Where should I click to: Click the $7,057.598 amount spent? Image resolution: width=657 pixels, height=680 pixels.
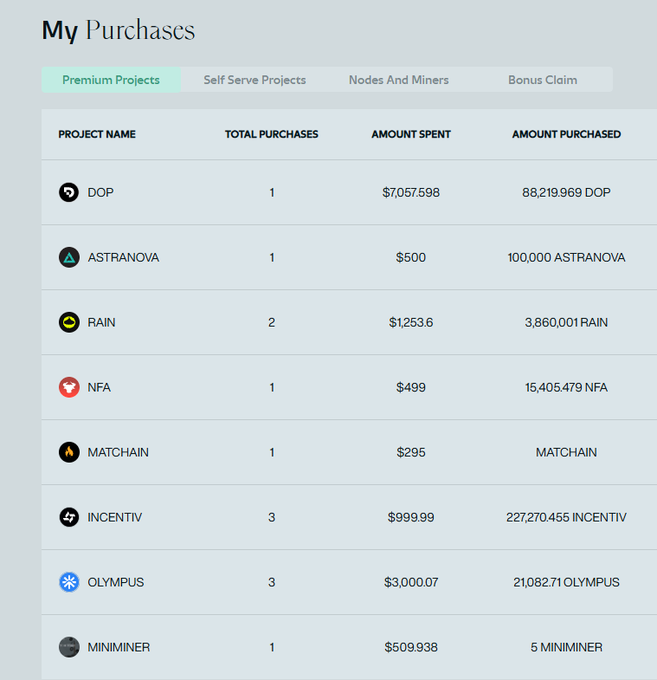[411, 193]
